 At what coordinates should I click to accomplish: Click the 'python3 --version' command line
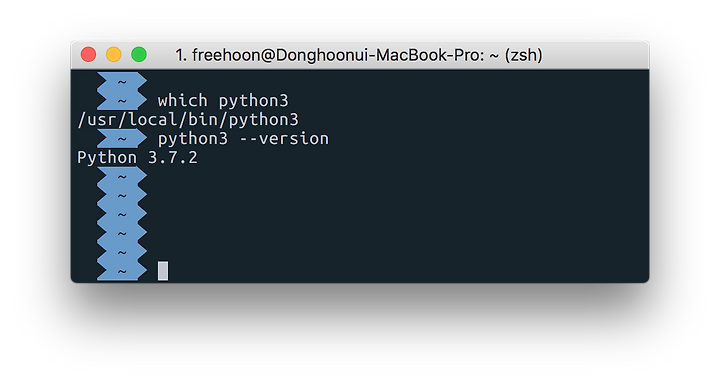(243, 139)
